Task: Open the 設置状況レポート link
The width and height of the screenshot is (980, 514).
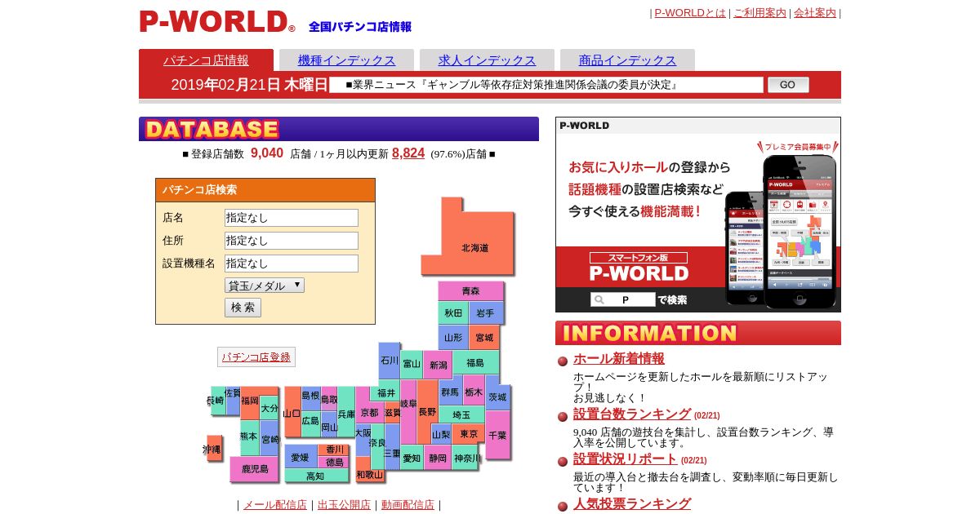Action: tap(626, 459)
